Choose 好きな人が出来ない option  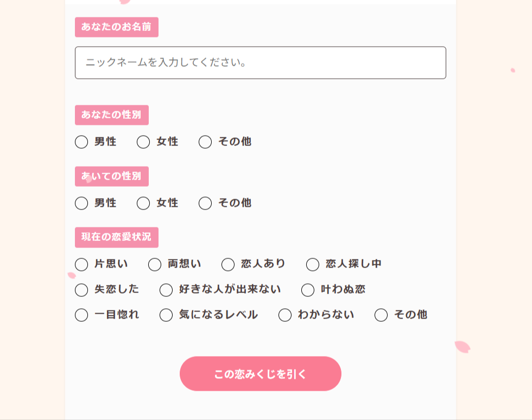[166, 290]
